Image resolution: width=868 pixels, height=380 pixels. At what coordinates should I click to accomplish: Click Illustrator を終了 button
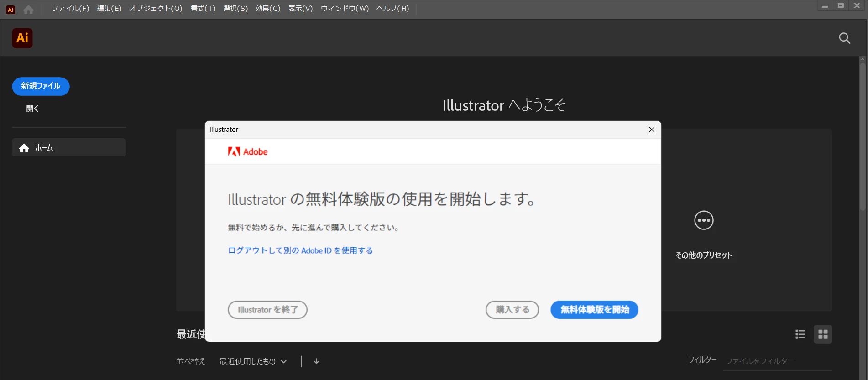click(267, 310)
